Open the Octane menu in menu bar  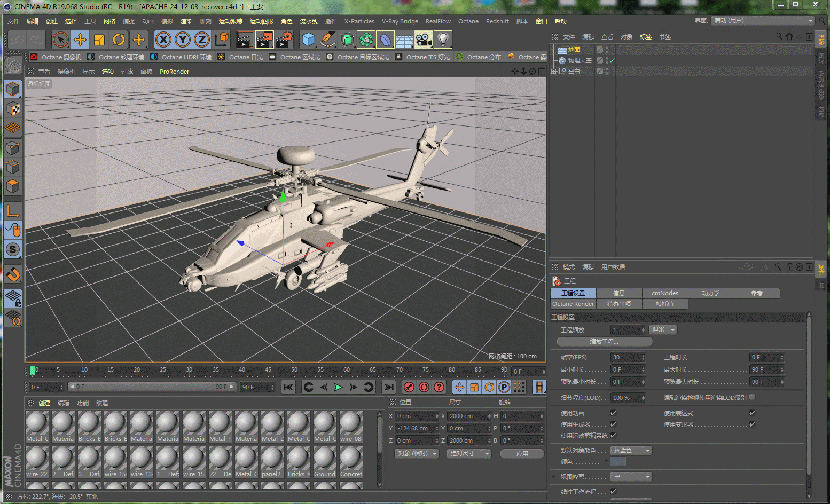coord(468,21)
